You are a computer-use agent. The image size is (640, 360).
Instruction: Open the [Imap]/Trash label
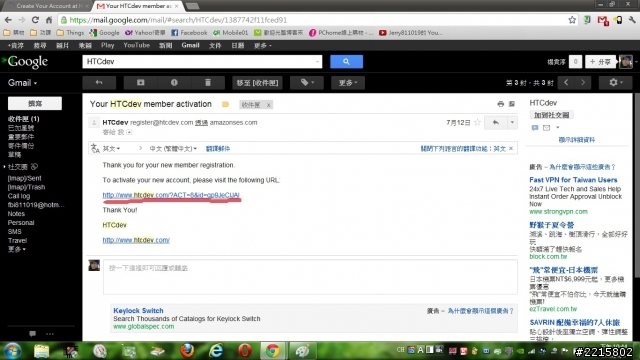pyautogui.click(x=26, y=187)
